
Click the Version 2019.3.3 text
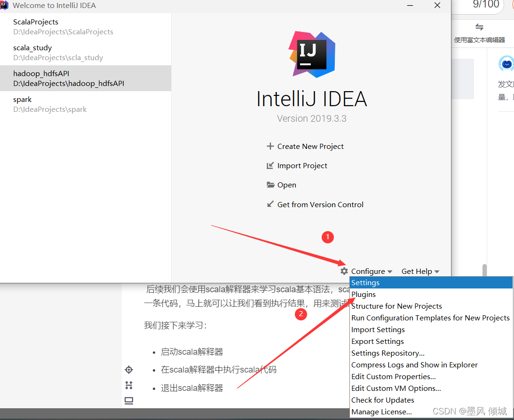(312, 118)
